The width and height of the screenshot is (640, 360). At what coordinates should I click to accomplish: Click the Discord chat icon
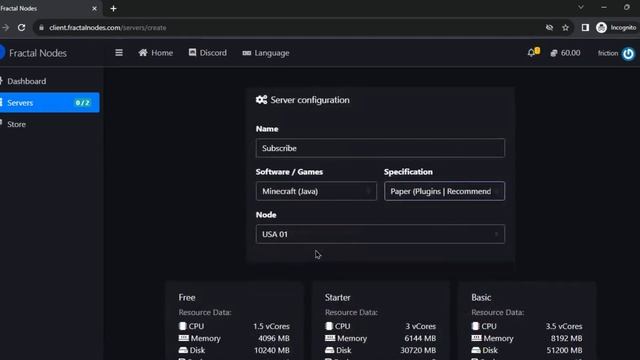point(192,52)
